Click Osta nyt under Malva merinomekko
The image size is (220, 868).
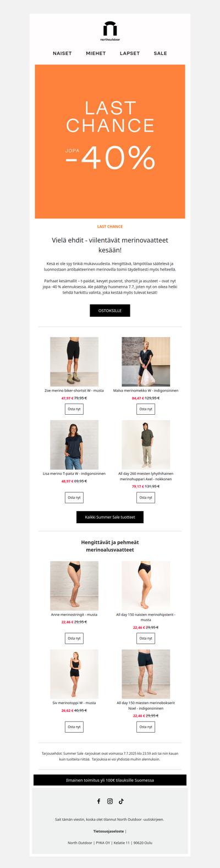146,409
